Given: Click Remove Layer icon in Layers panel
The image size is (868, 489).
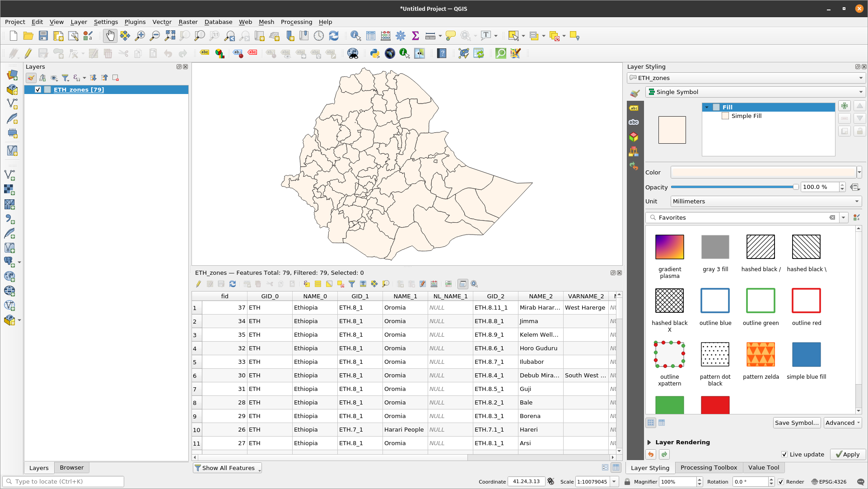Looking at the screenshot, I should pyautogui.click(x=116, y=78).
